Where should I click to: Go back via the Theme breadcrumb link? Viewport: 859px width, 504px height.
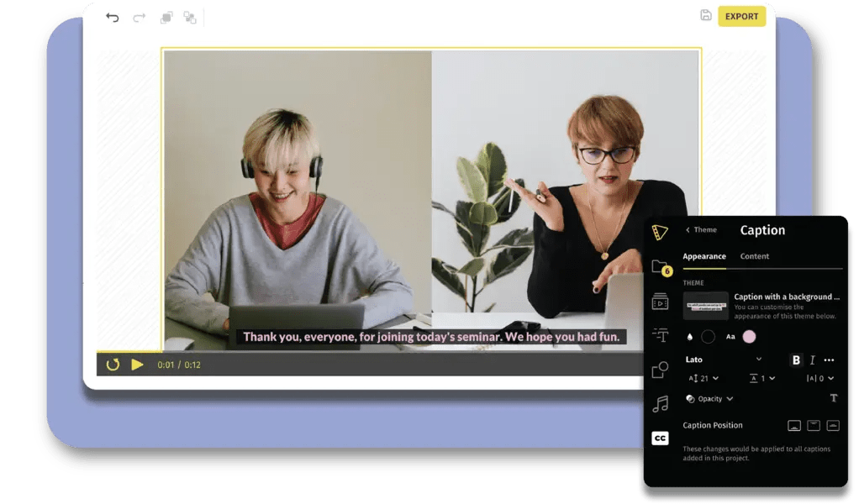(701, 229)
